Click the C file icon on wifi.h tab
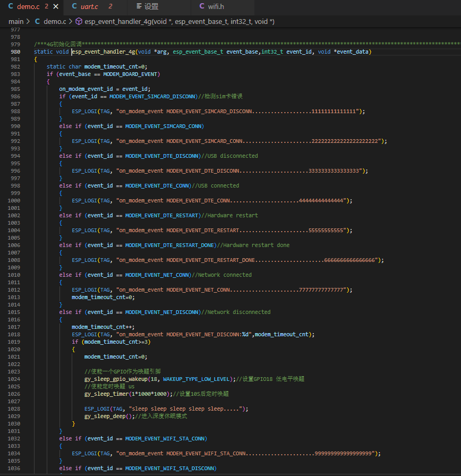461x476 pixels. pos(202,6)
